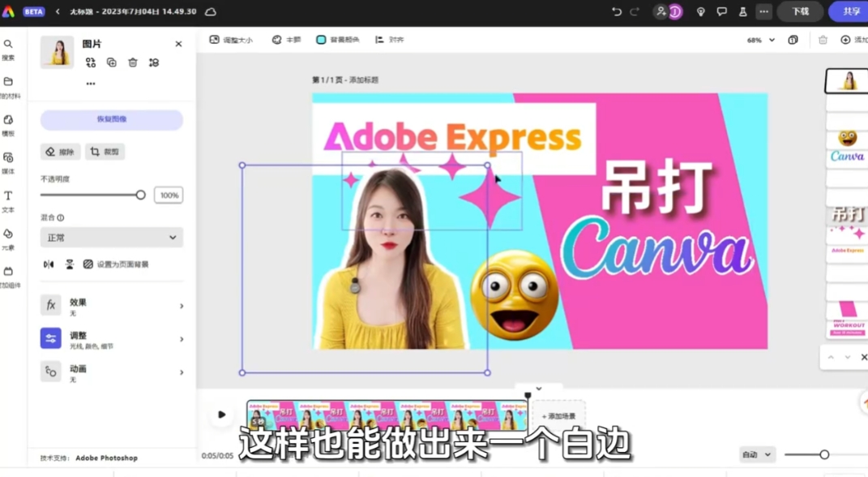
Task: Open the Theme toolbar option
Action: click(286, 40)
